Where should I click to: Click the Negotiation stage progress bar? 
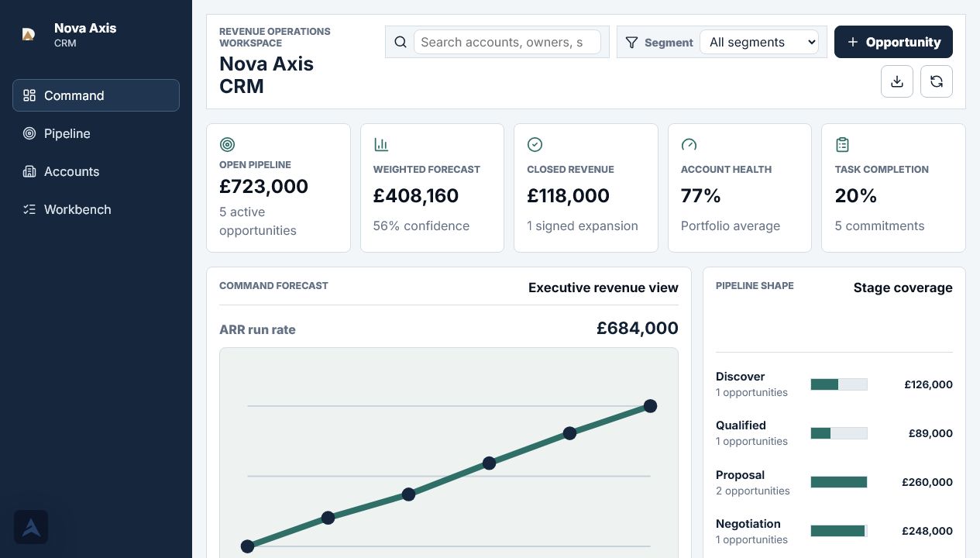[x=839, y=531]
